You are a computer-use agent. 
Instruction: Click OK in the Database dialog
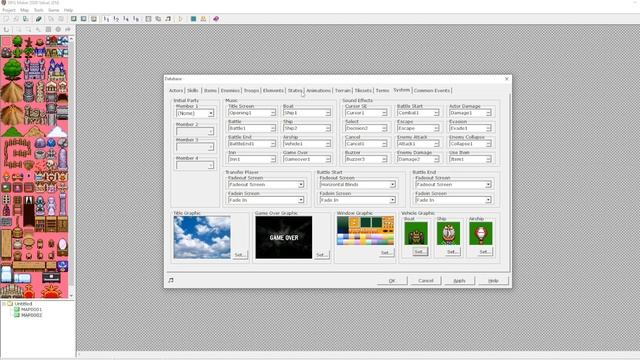[x=392, y=280]
